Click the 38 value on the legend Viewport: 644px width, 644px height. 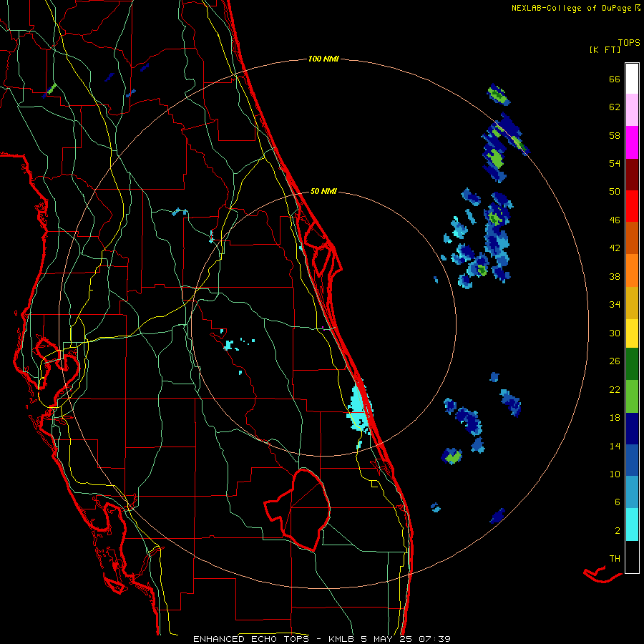[615, 277]
